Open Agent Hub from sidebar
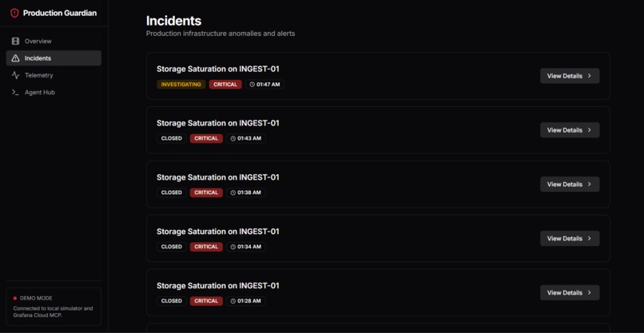 (54, 93)
